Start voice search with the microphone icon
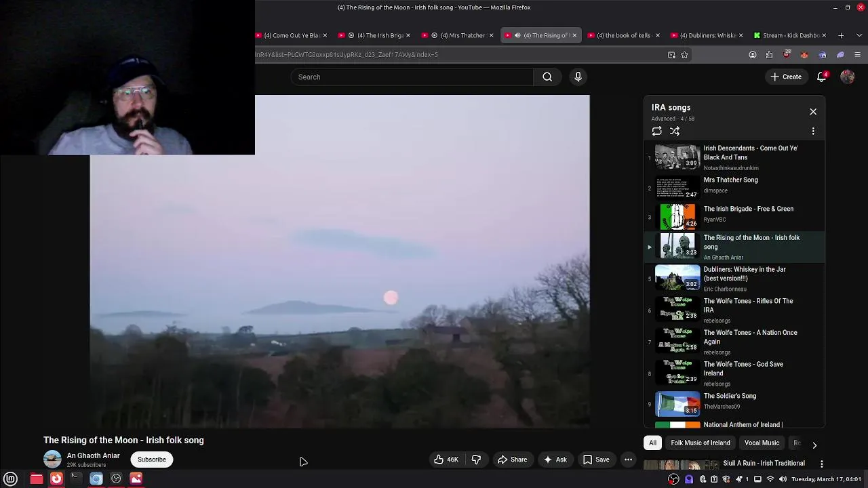868x488 pixels. click(x=578, y=77)
